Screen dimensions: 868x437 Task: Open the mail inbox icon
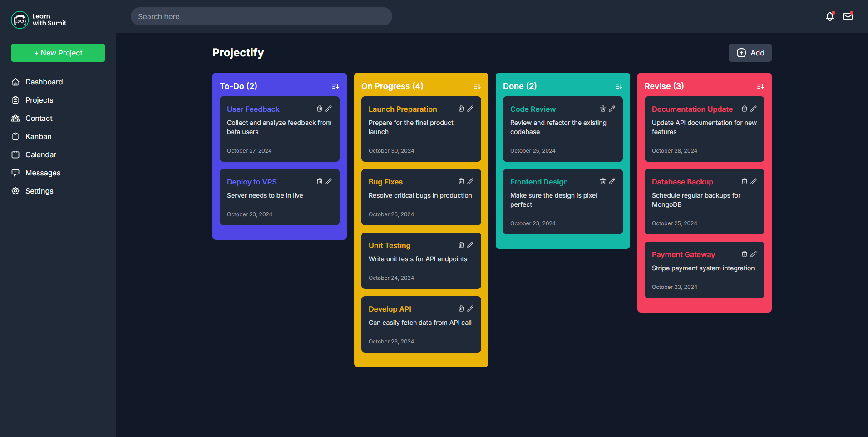pos(848,16)
